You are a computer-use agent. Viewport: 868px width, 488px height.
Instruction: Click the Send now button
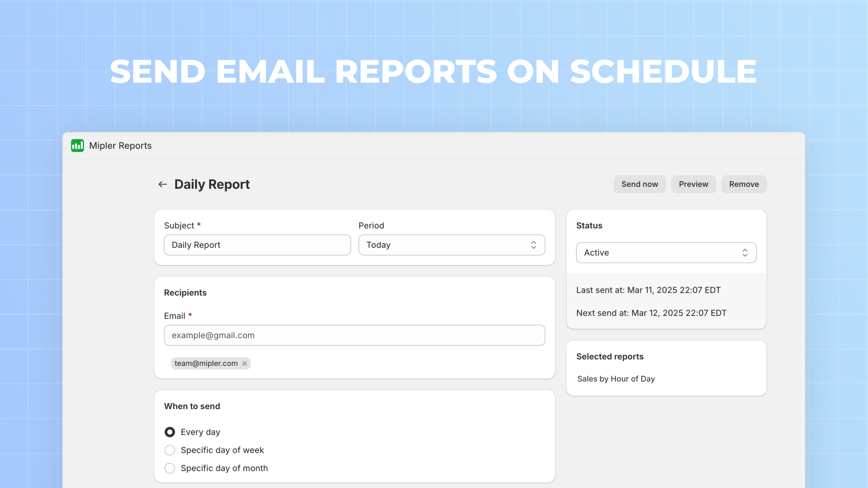[x=639, y=184]
